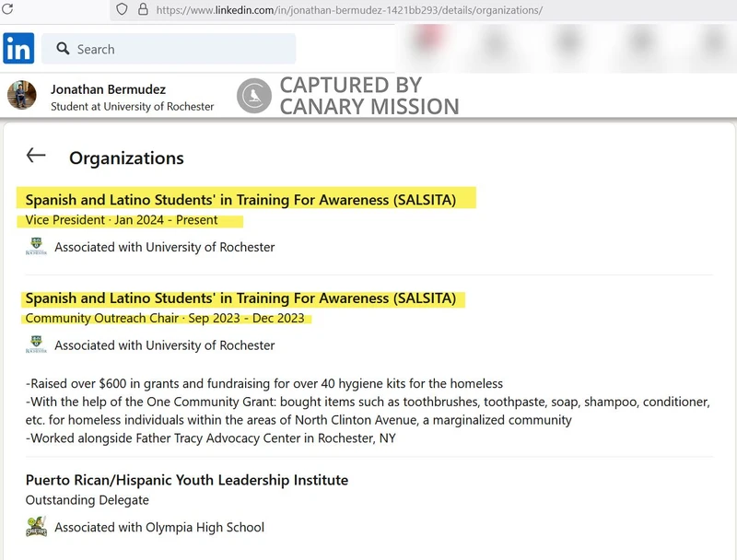Click 'Associated with University of Rochester' under Community Outreach Chair
The width and height of the screenshot is (737, 560).
point(165,345)
